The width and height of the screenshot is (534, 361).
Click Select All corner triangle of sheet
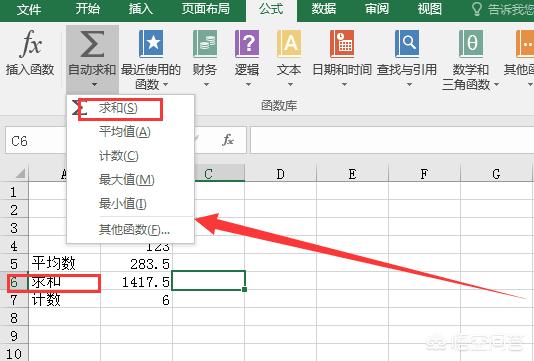click(20, 173)
